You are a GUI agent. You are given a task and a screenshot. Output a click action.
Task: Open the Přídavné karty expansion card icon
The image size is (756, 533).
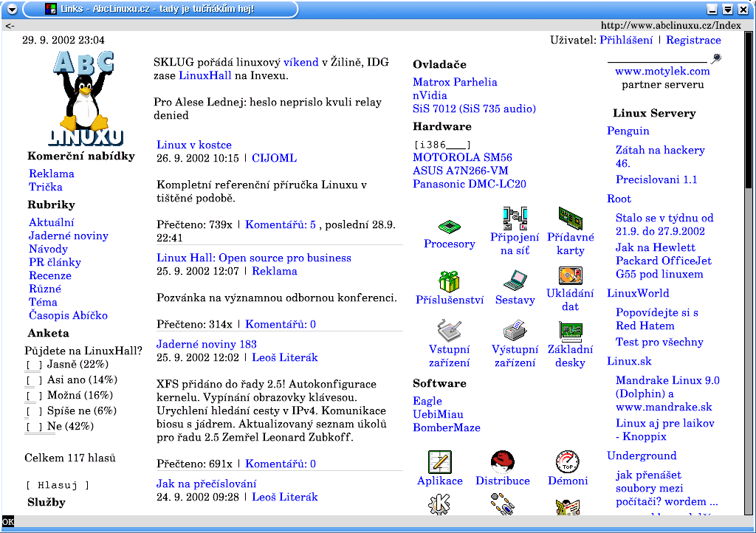[x=571, y=219]
